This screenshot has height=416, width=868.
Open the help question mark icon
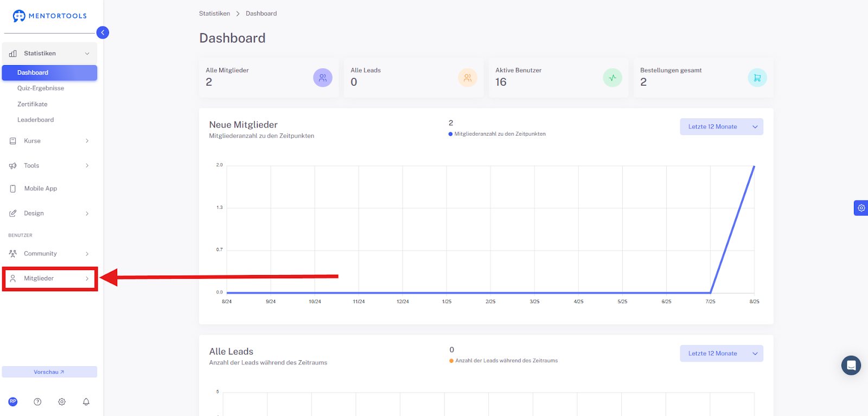point(37,402)
